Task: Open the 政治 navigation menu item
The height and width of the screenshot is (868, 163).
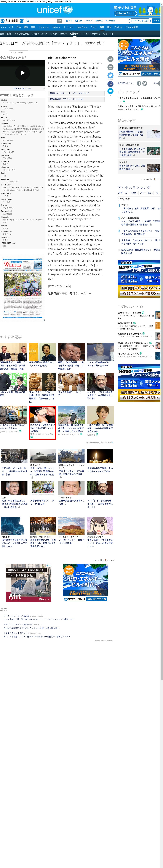Action: (x=19, y=27)
